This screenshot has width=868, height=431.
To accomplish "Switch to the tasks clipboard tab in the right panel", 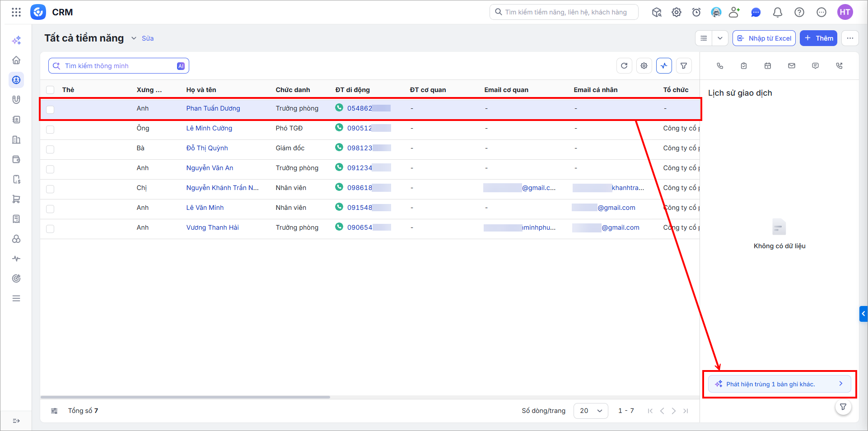I will click(744, 66).
